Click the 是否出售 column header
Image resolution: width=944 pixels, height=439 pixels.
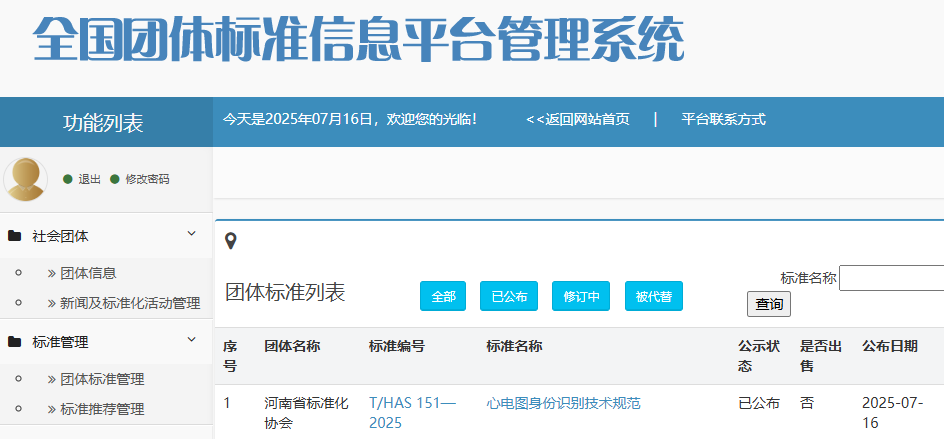(x=821, y=356)
